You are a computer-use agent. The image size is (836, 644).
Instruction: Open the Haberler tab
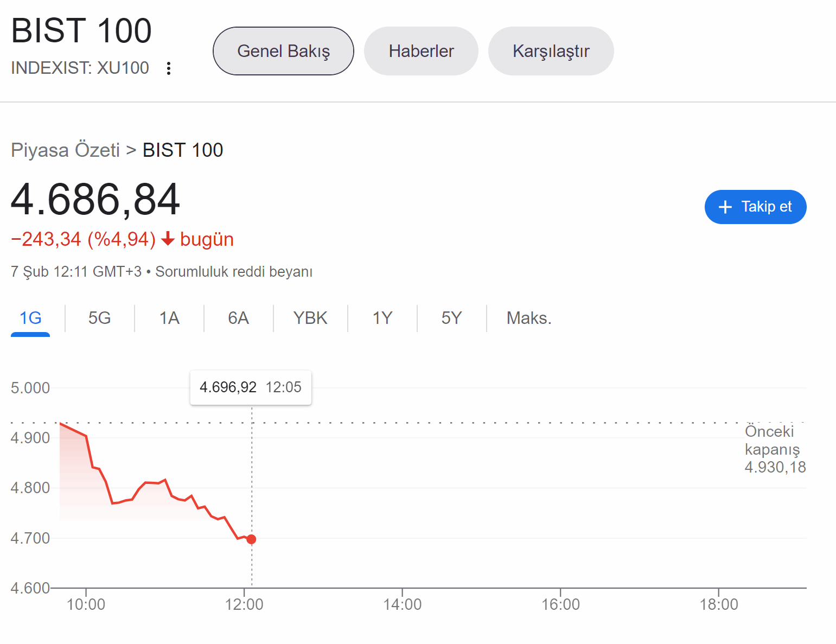(x=421, y=51)
